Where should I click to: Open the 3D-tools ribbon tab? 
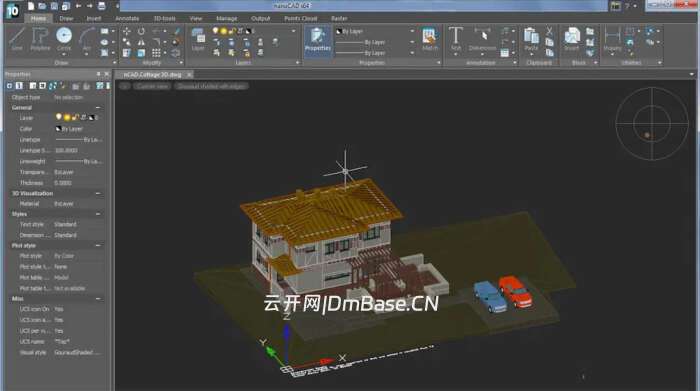165,18
